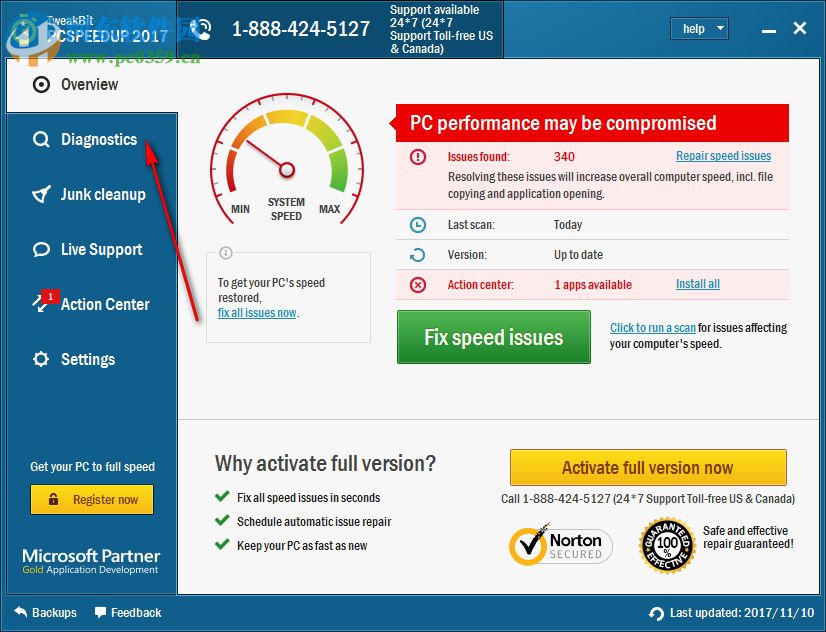Click the guaranteed repair gold seal
Screen dimensions: 826x632
coord(668,545)
